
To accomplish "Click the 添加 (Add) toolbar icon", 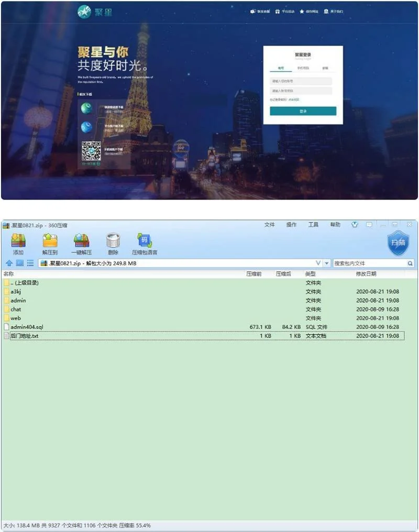I will [18, 243].
